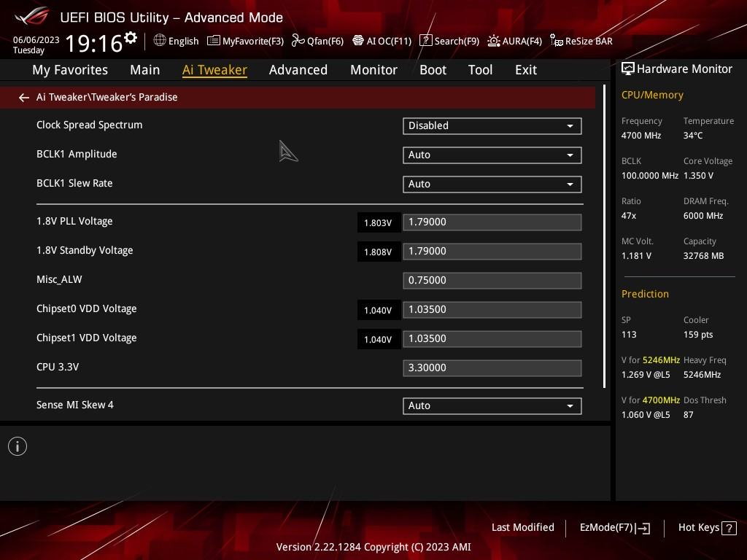Screen dimensions: 747x560
Task: Click the settings list vertical scrollbar
Action: click(x=604, y=237)
